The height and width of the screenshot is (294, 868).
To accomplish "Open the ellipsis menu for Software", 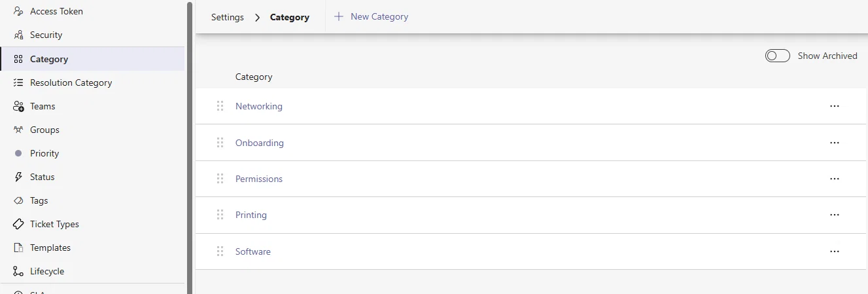I will (x=834, y=251).
